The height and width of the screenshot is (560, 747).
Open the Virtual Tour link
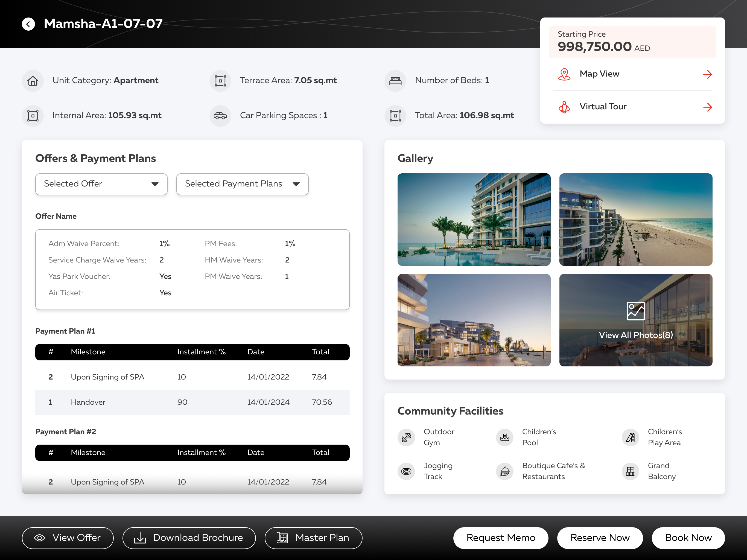[x=632, y=107]
